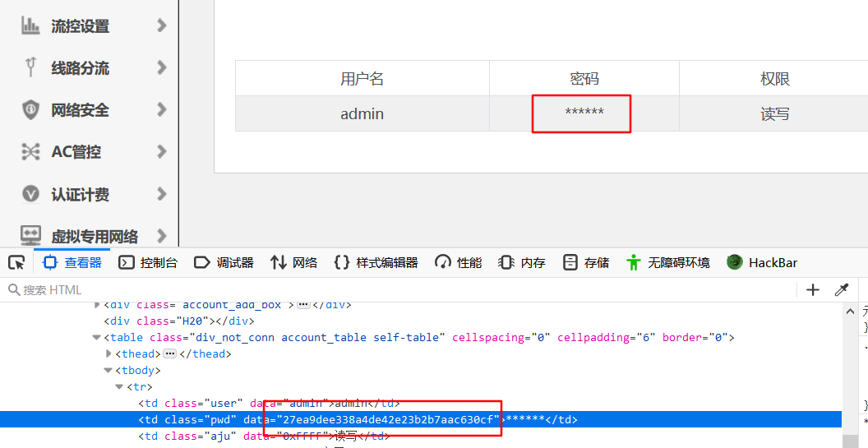Click the 认证计费 sidebar icon
Image resolution: width=868 pixels, height=448 pixels.
(x=30, y=195)
